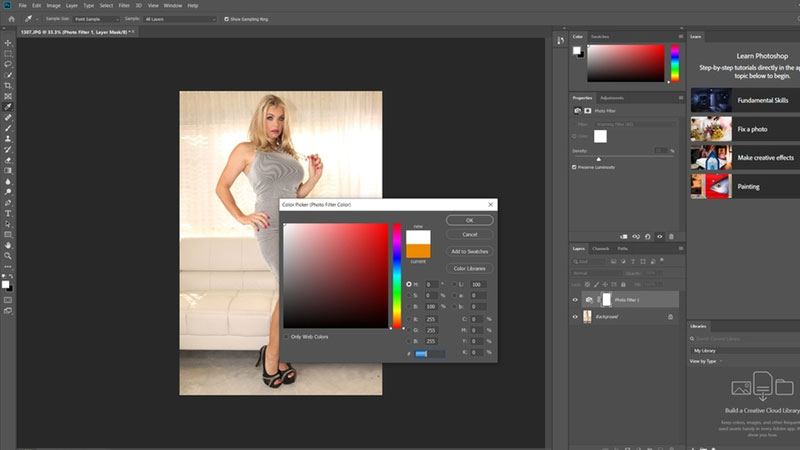
Task: Select the Horizontal Type tool
Action: point(8,212)
